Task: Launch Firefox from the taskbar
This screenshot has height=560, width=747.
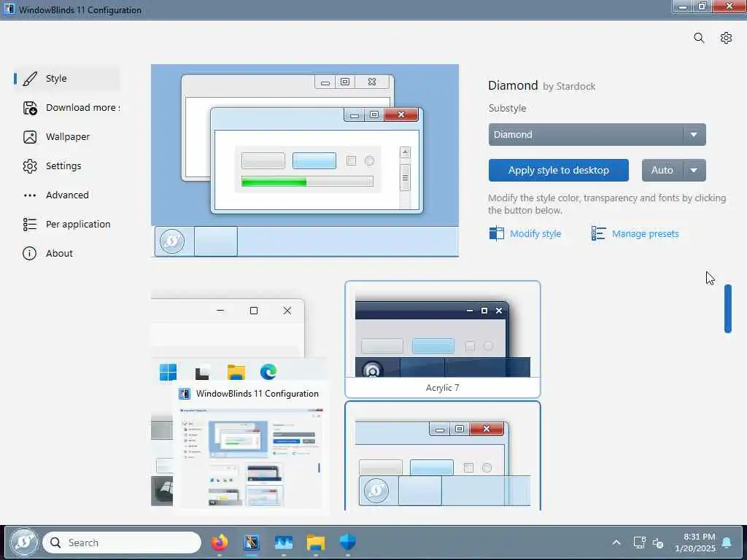Action: pos(219,542)
